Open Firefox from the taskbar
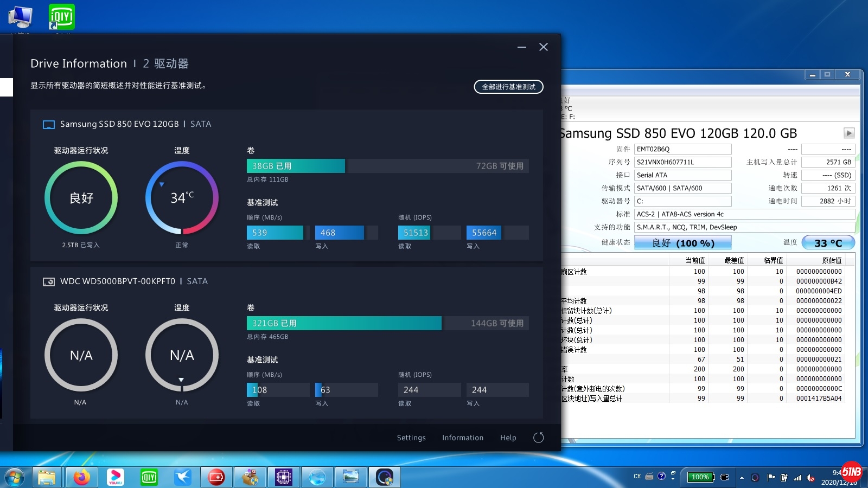868x488 pixels. pos(81,477)
